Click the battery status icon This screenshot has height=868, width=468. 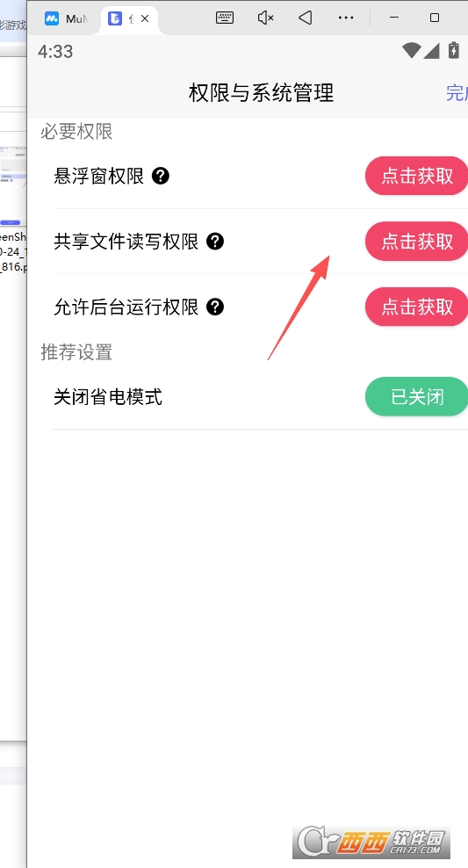(454, 50)
